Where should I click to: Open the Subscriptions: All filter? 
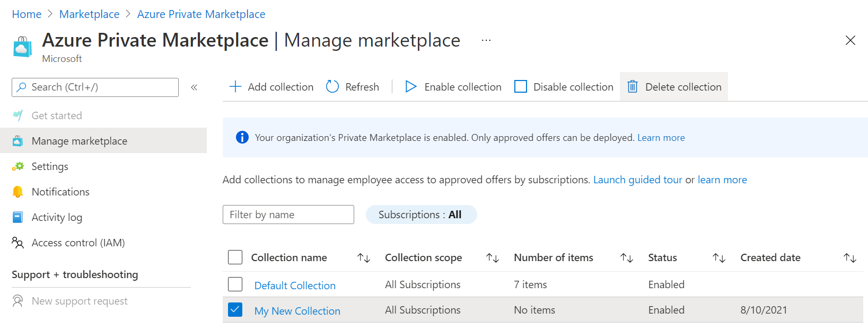[x=421, y=215]
